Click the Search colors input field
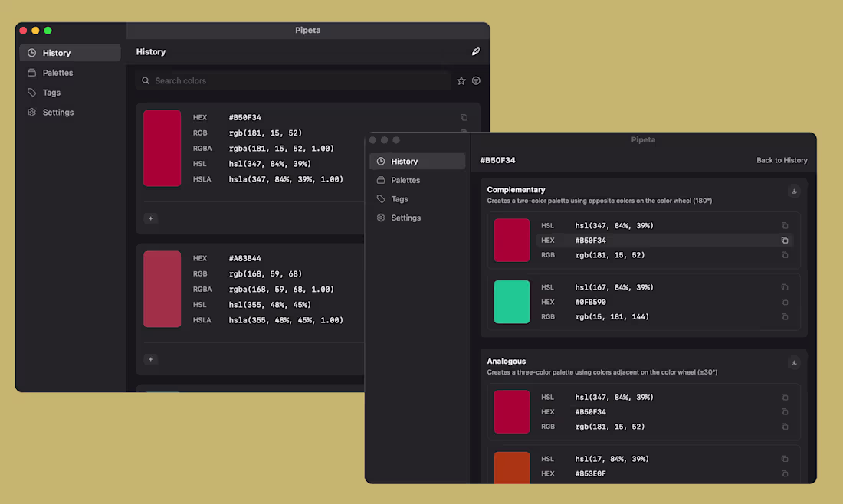 point(291,80)
